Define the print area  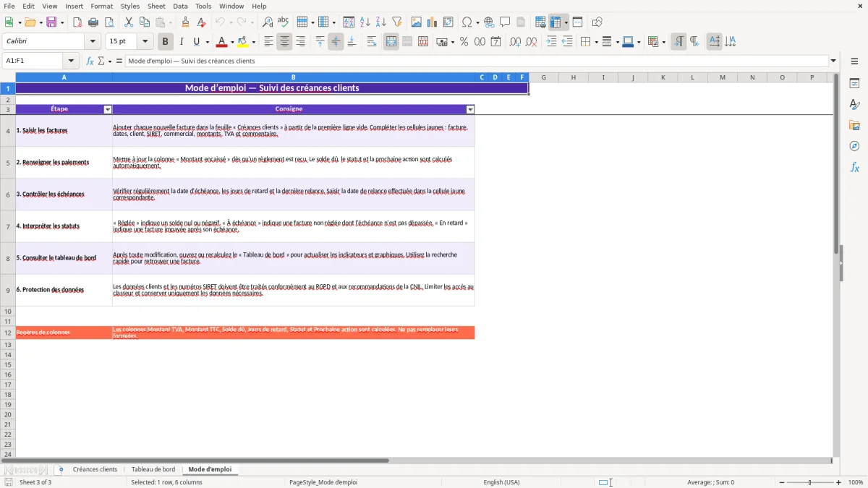(540, 22)
